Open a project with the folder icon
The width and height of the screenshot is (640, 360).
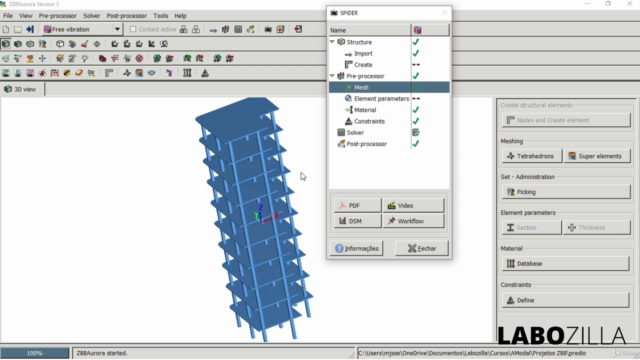18,29
